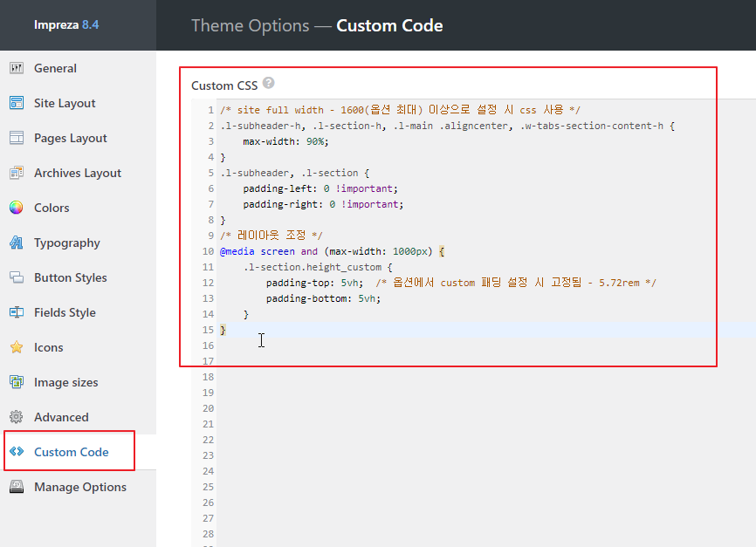Select Fields Style in sidebar
Viewport: 756px width, 547px height.
pos(65,313)
